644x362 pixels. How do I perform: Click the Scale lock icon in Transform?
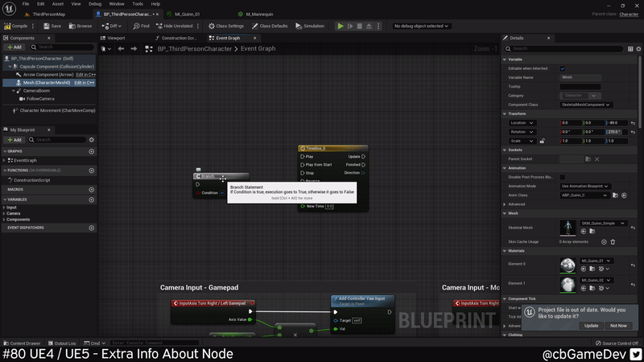tap(542, 141)
